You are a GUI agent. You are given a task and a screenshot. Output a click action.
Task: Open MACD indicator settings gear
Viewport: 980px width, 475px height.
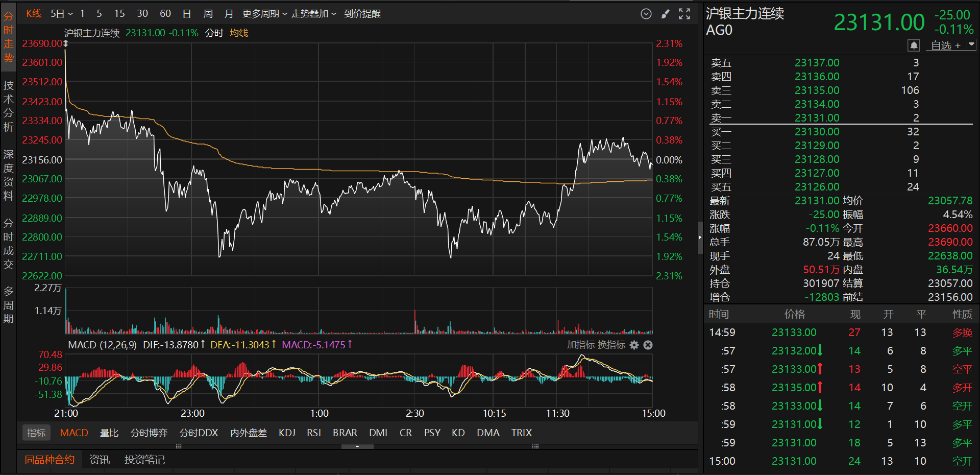pos(634,345)
